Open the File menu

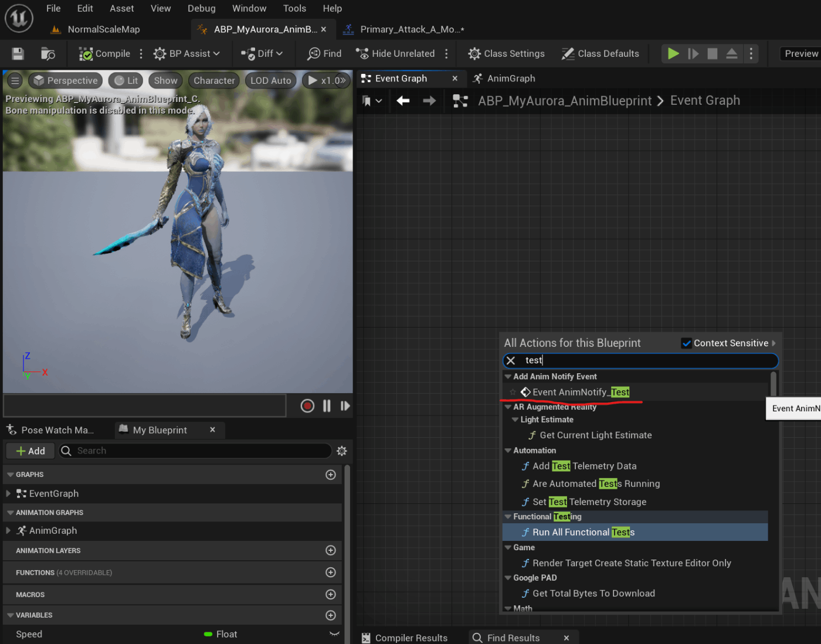tap(53, 8)
